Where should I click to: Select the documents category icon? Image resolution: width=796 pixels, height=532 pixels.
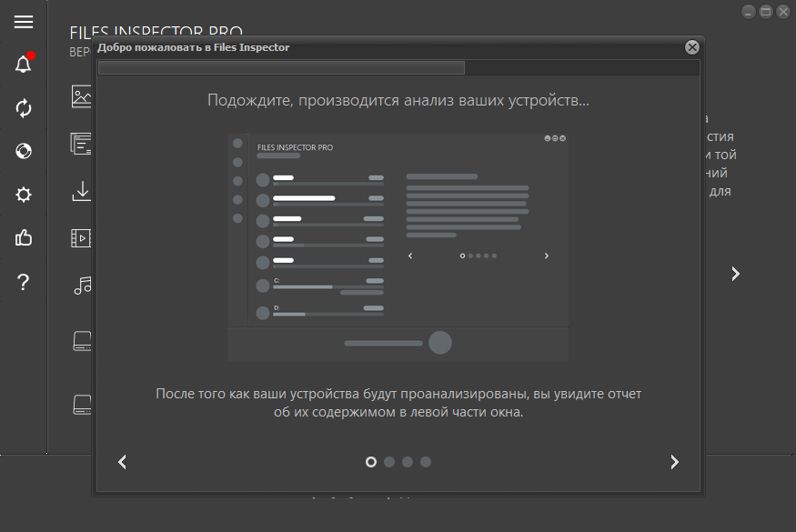pyautogui.click(x=81, y=144)
